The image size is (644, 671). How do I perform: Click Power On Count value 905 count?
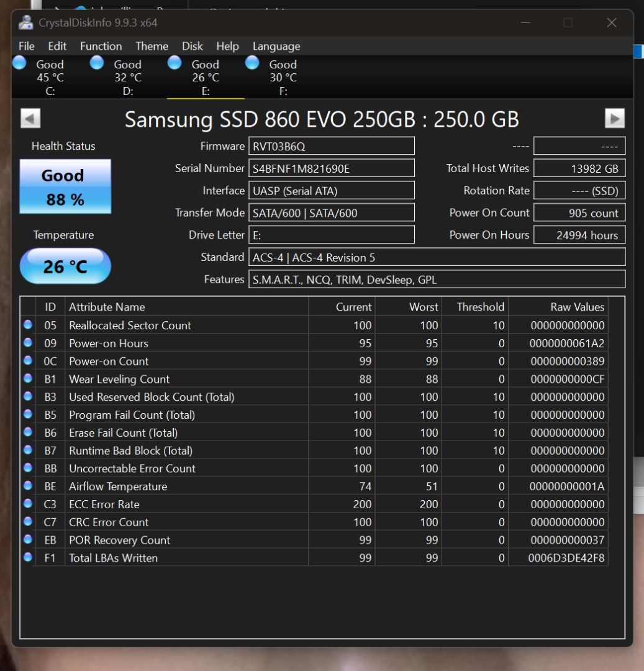[579, 212]
